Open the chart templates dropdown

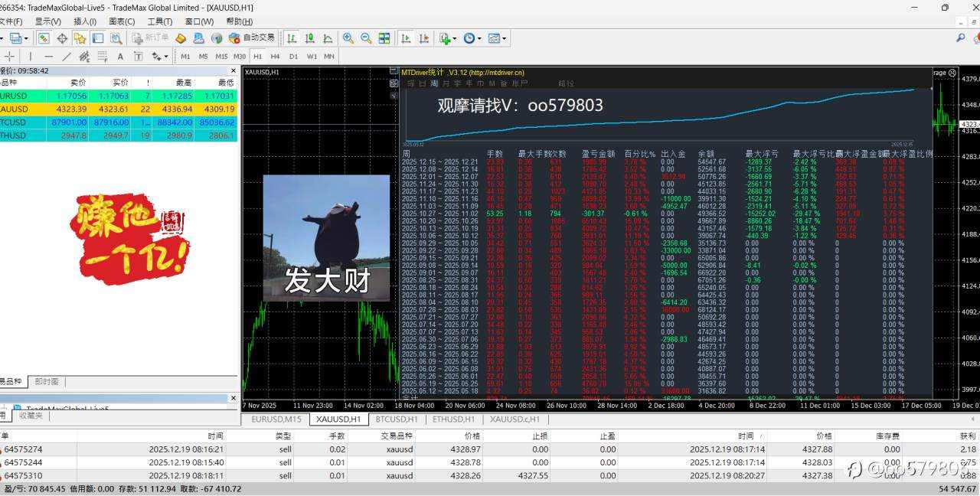point(498,38)
